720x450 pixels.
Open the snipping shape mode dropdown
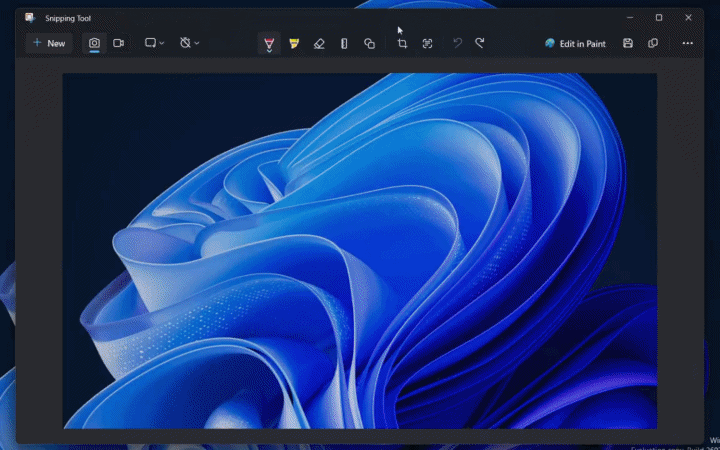(x=154, y=43)
